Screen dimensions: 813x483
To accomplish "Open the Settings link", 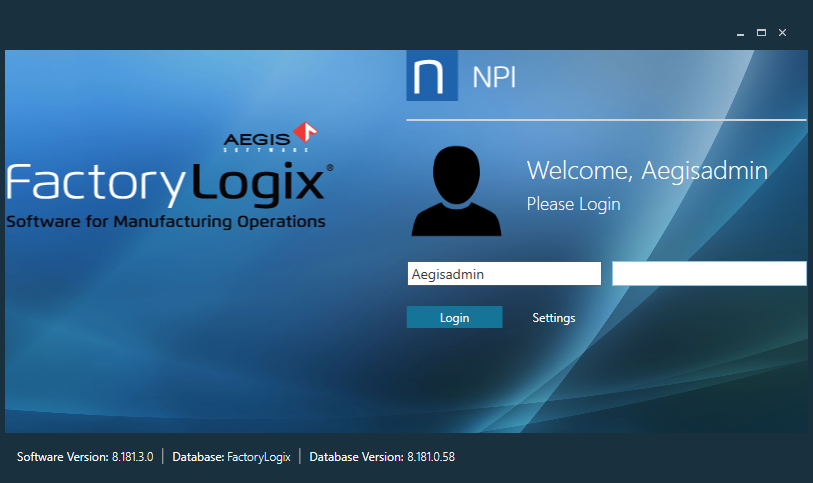I will coord(554,318).
